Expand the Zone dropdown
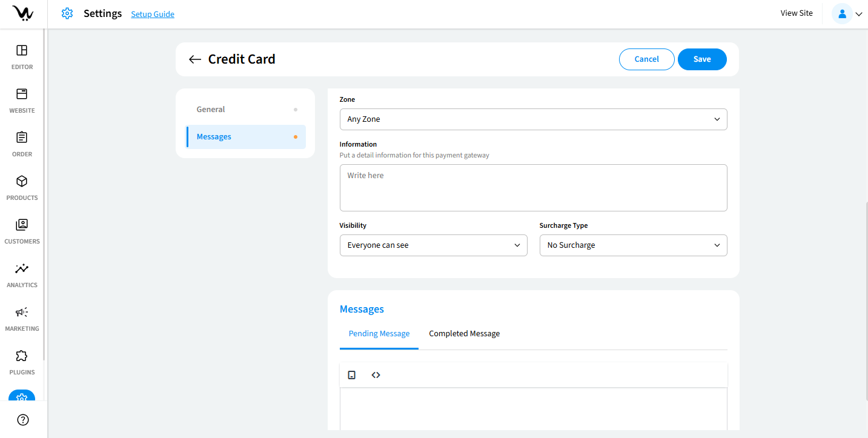 533,119
